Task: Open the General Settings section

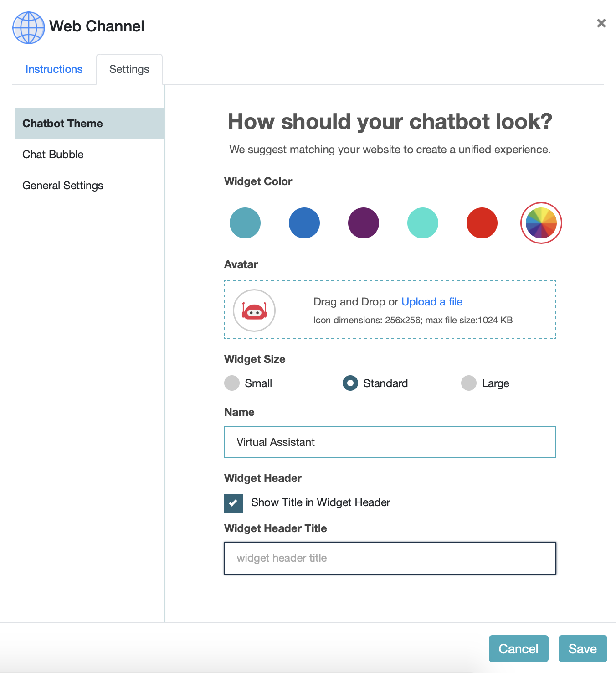Action: tap(62, 185)
